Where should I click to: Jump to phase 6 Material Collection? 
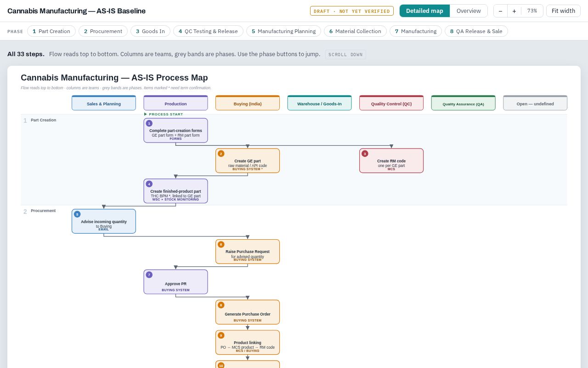click(355, 31)
